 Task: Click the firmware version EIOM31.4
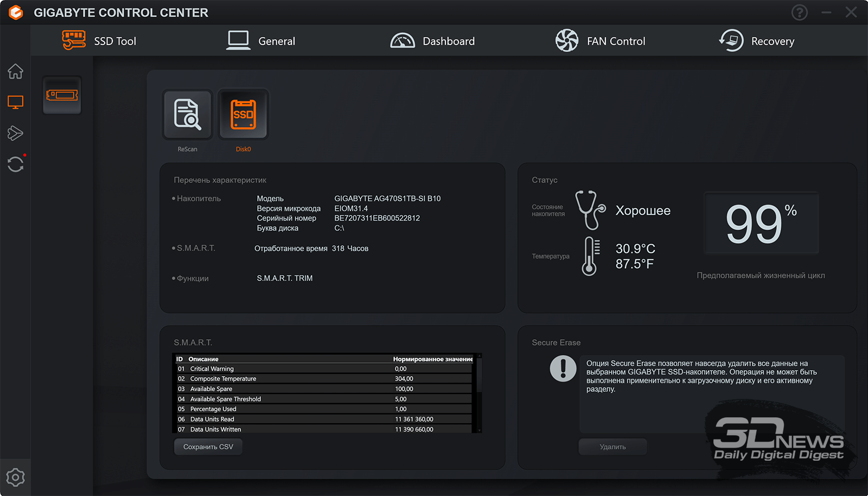click(x=351, y=208)
